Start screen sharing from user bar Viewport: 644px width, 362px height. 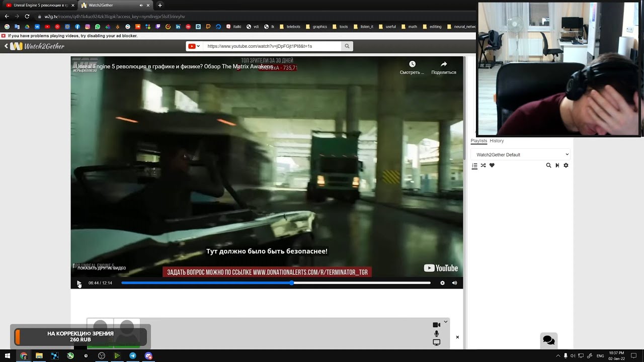click(x=436, y=342)
